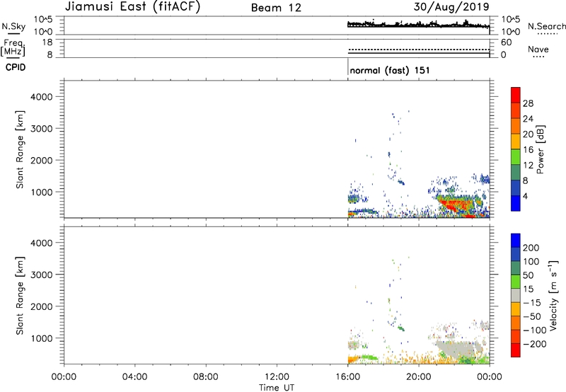
Task: Pick the red bottom velocity colorbar band
Action: pyautogui.click(x=516, y=350)
